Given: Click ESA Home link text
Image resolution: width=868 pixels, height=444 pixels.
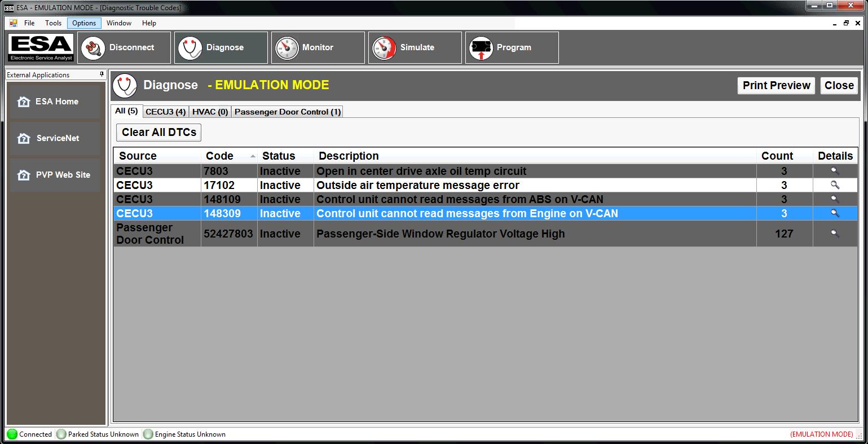Looking at the screenshot, I should (57, 102).
